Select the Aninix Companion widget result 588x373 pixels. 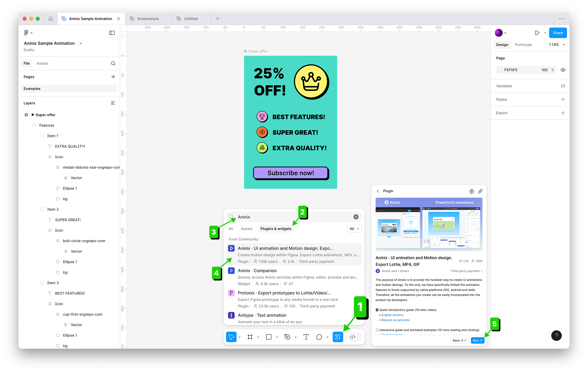pos(294,277)
